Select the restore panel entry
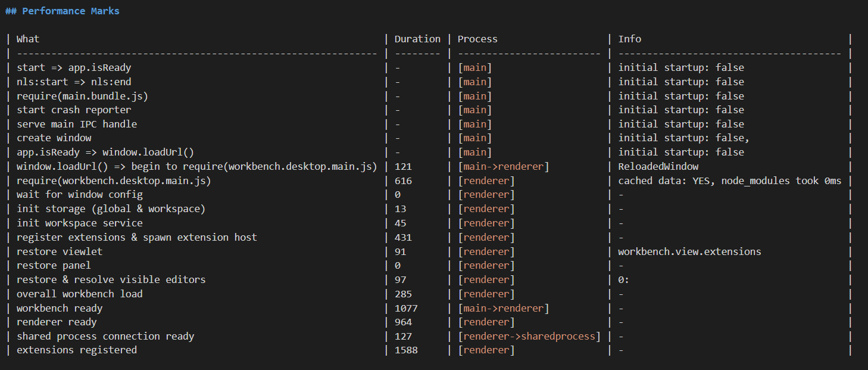The image size is (868, 370). click(54, 265)
